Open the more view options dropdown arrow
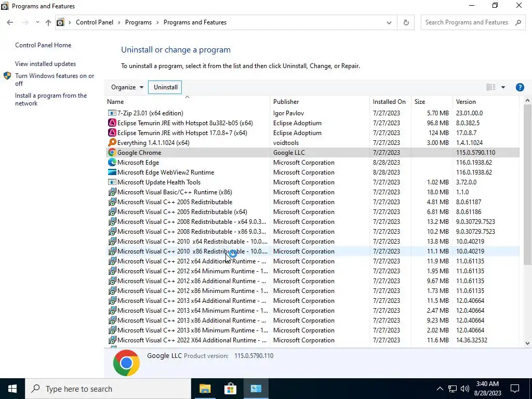 pyautogui.click(x=503, y=87)
